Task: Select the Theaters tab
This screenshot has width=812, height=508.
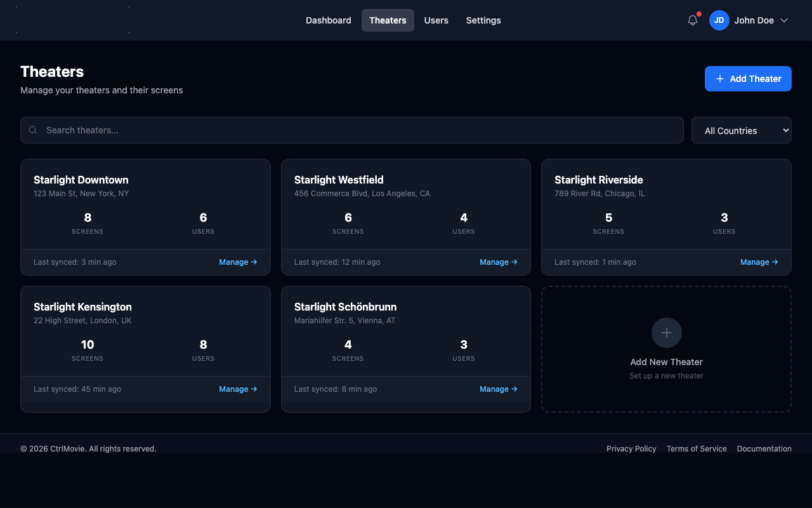Action: [x=388, y=20]
